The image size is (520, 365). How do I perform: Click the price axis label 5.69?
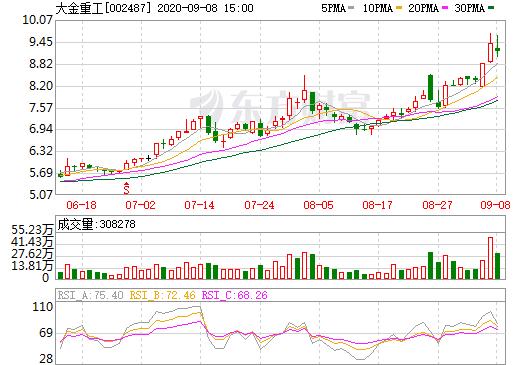click(41, 173)
